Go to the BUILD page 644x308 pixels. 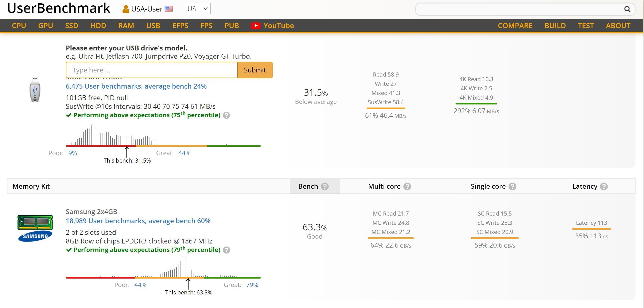pyautogui.click(x=555, y=26)
